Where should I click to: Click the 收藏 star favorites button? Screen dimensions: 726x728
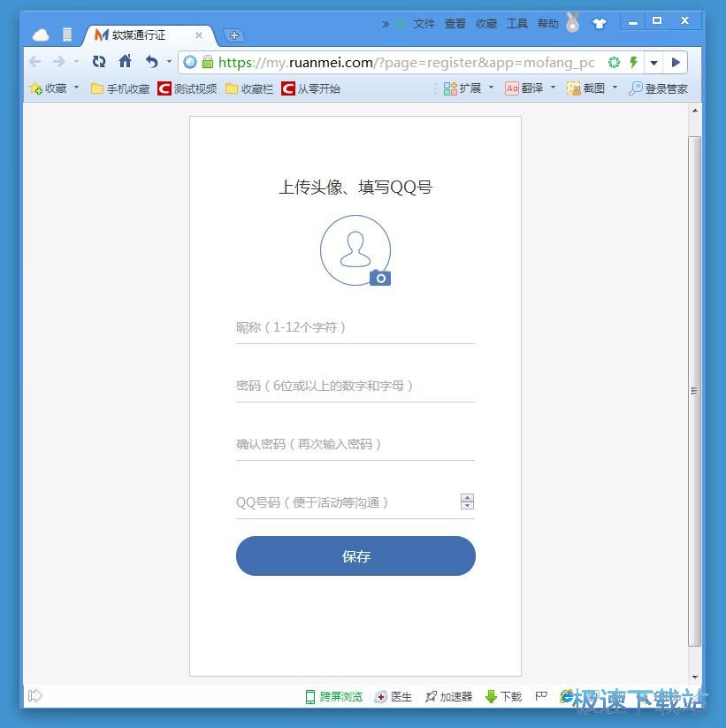pos(48,88)
